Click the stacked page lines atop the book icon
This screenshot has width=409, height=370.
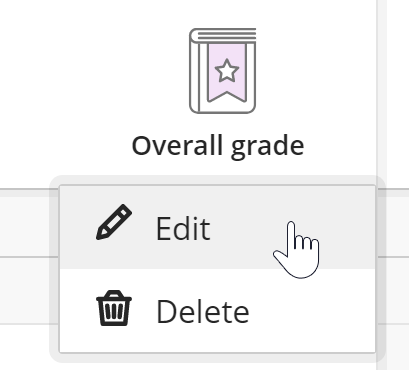click(228, 35)
